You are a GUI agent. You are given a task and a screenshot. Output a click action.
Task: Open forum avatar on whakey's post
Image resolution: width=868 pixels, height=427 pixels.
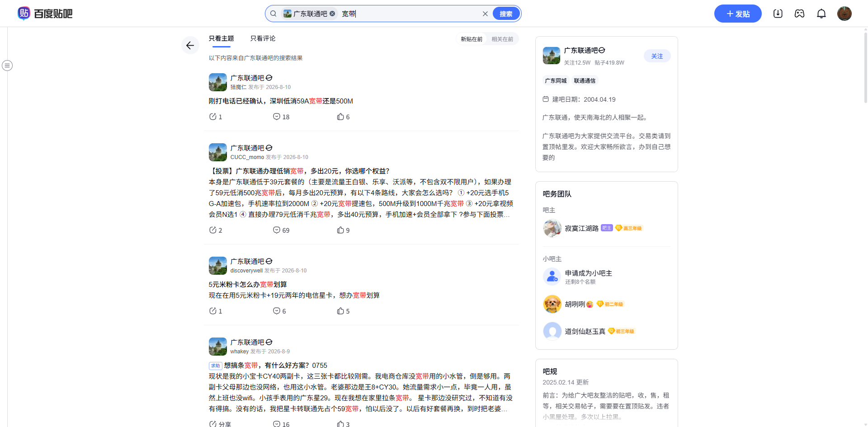click(x=218, y=347)
